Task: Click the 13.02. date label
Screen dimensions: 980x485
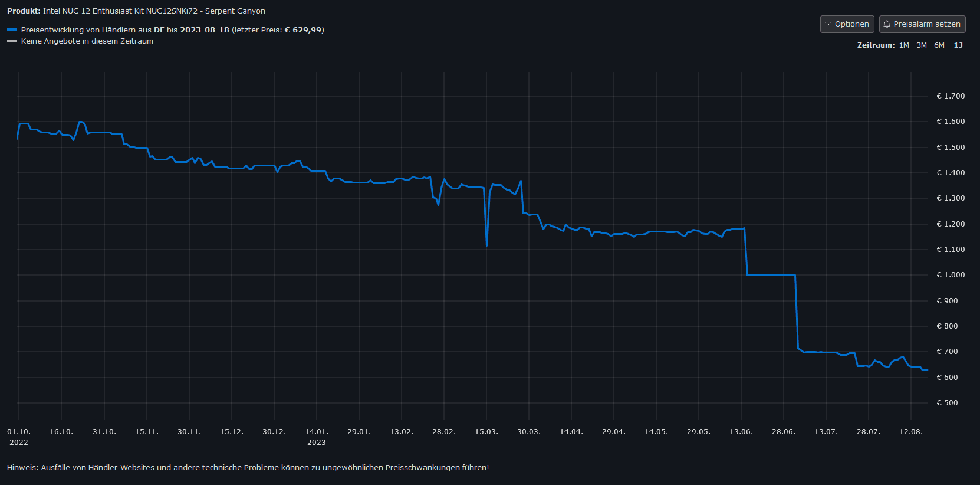Action: tap(402, 432)
